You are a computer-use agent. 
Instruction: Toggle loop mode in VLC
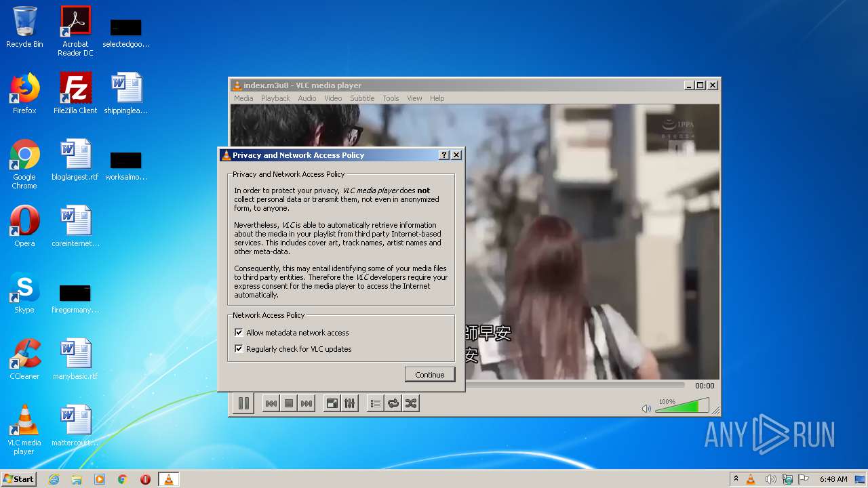(393, 403)
